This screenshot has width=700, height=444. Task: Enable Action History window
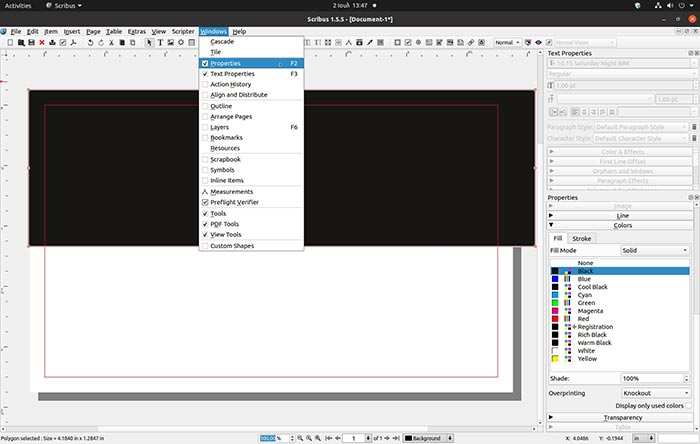pos(251,84)
